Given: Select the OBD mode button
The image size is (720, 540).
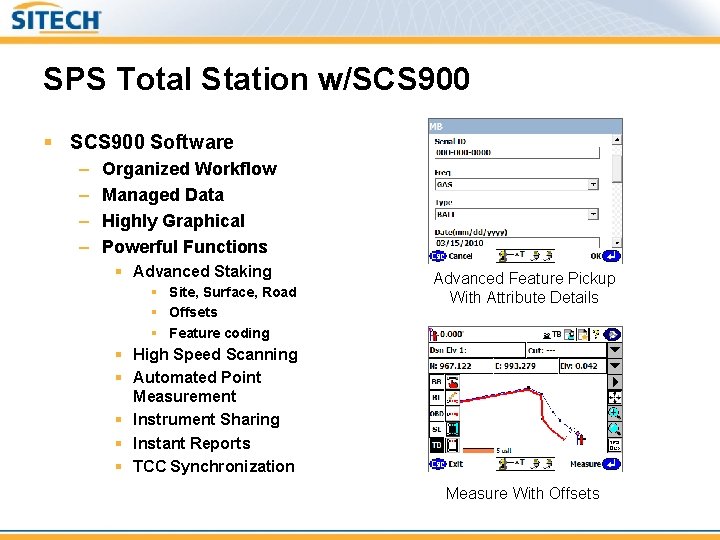Looking at the screenshot, I should tap(436, 414).
